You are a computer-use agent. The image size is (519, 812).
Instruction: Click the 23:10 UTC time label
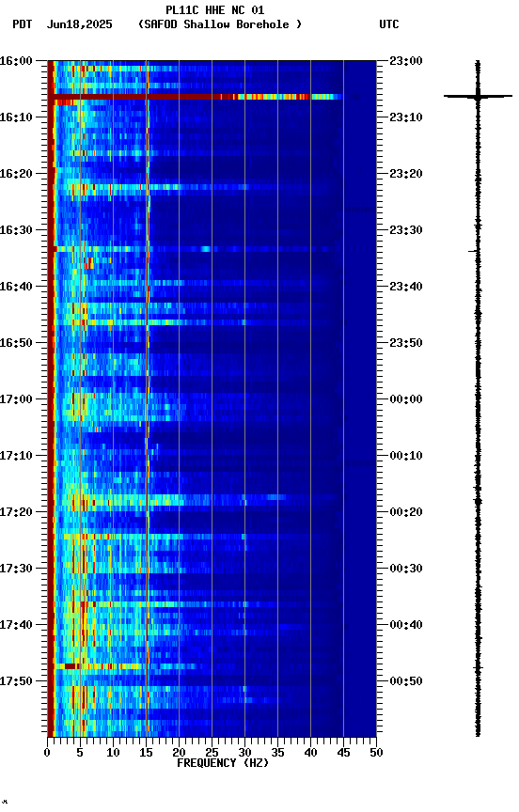[x=406, y=117]
